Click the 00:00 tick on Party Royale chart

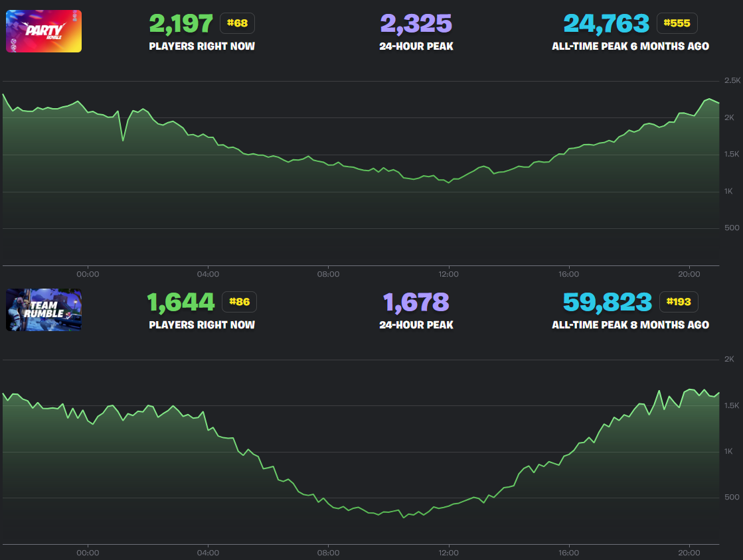point(88,274)
